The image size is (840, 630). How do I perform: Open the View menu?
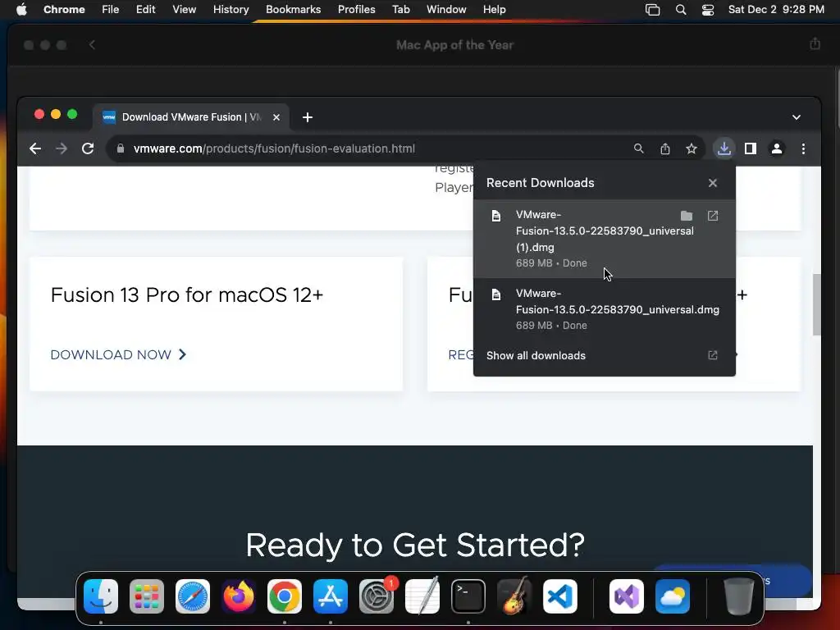point(185,10)
